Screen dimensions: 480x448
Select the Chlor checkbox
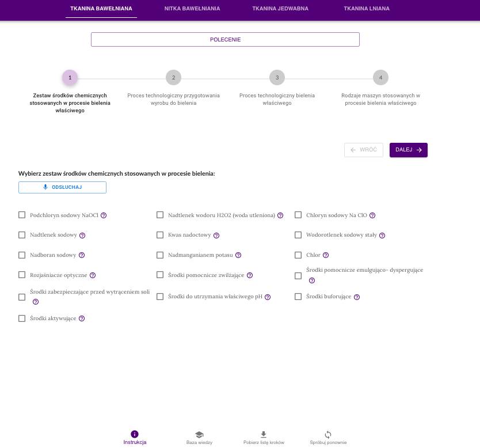[x=298, y=255]
